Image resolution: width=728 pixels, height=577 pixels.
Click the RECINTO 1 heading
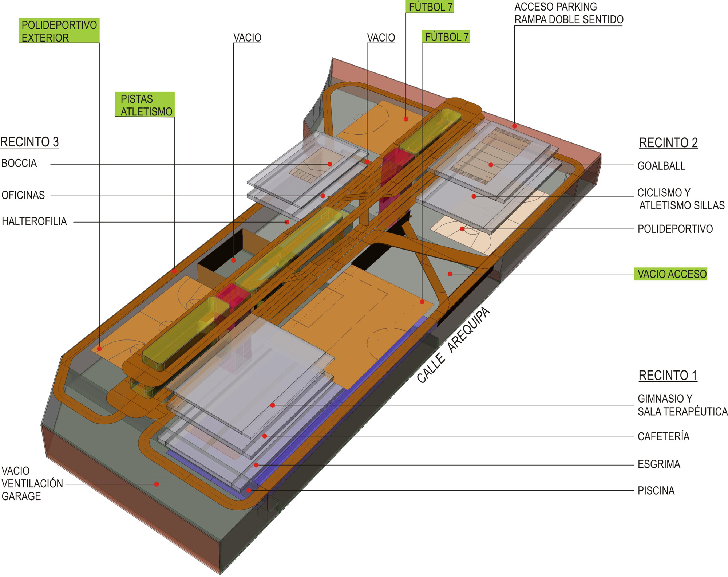(668, 375)
